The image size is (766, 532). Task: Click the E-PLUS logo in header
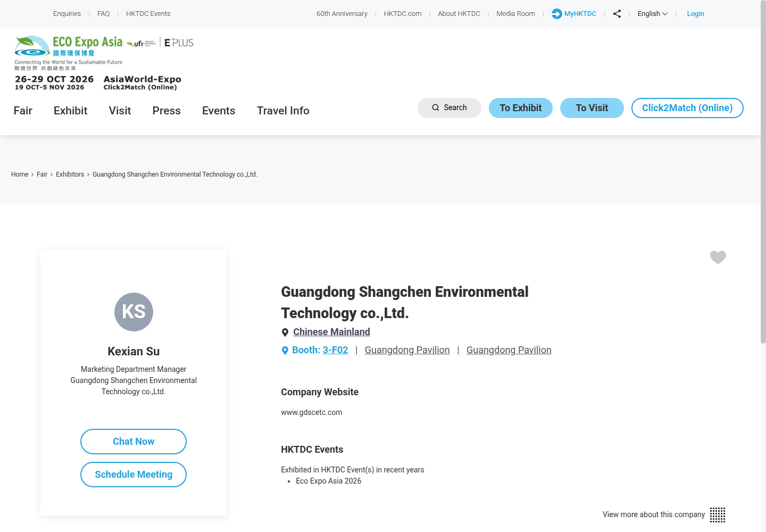click(179, 43)
